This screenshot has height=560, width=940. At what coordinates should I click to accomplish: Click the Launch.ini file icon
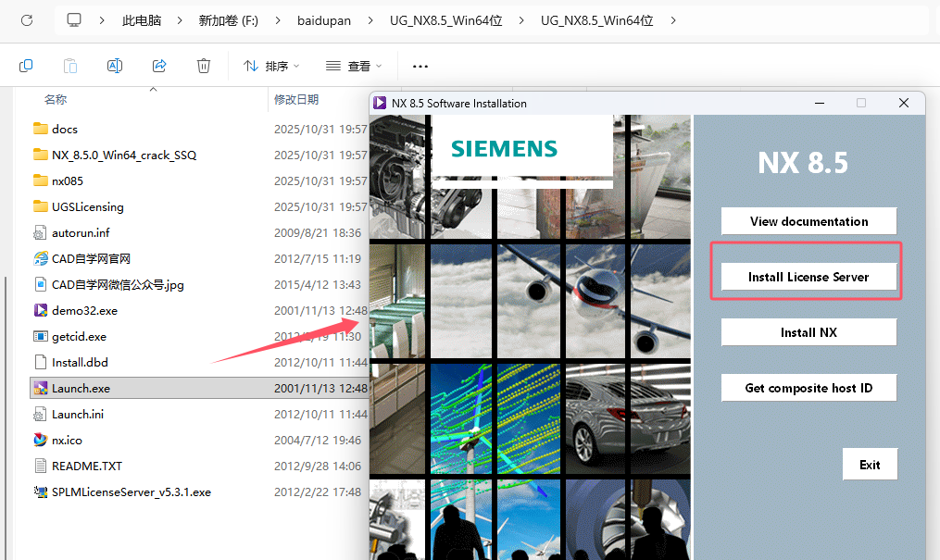pos(40,415)
